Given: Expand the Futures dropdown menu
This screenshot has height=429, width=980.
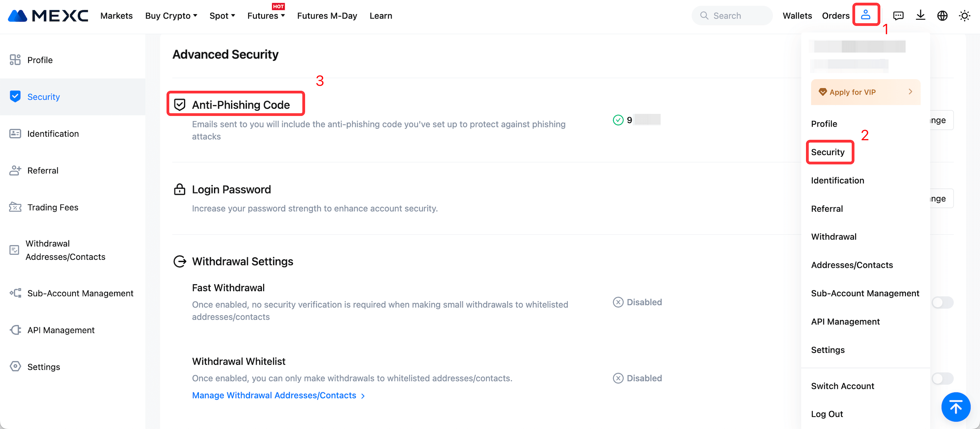Looking at the screenshot, I should [266, 16].
